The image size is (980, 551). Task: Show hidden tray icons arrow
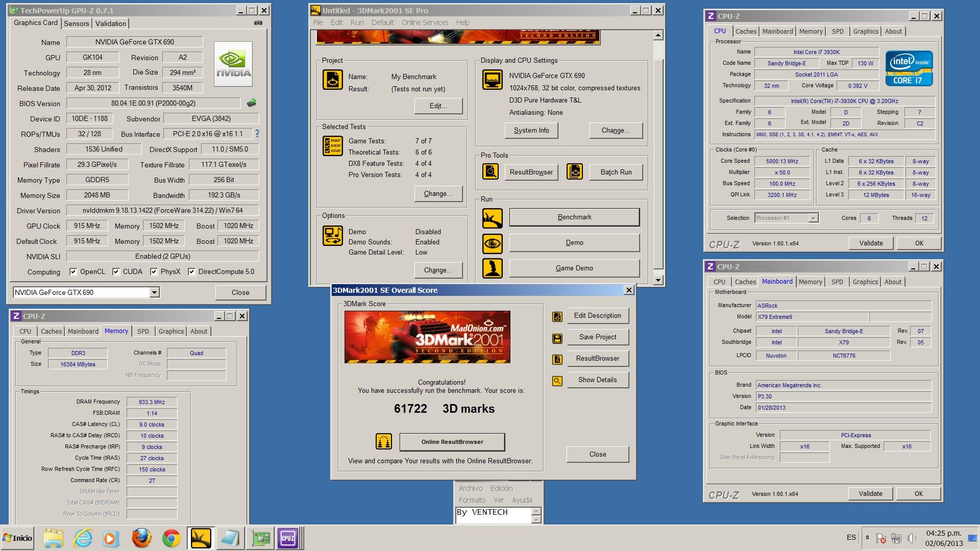coord(867,538)
